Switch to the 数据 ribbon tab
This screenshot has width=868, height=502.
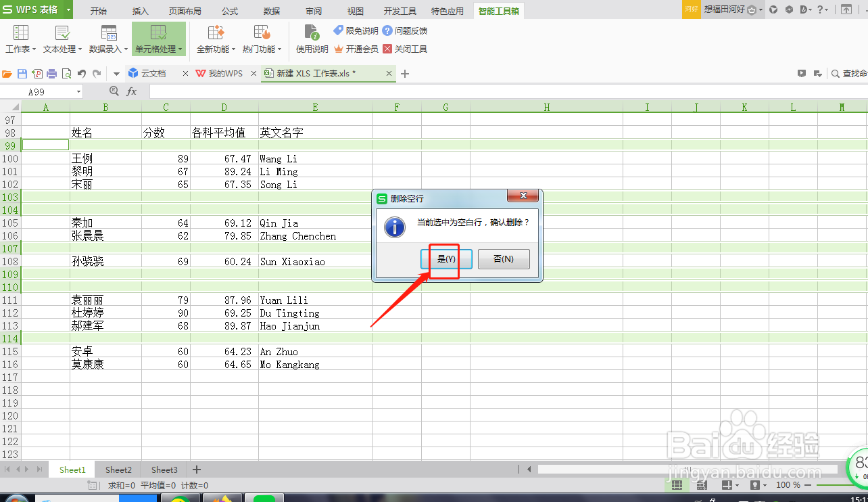coord(272,11)
